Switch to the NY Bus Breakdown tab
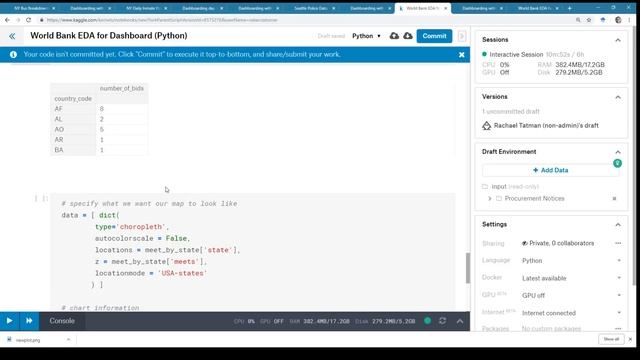This screenshot has width=640, height=360. tap(31, 8)
